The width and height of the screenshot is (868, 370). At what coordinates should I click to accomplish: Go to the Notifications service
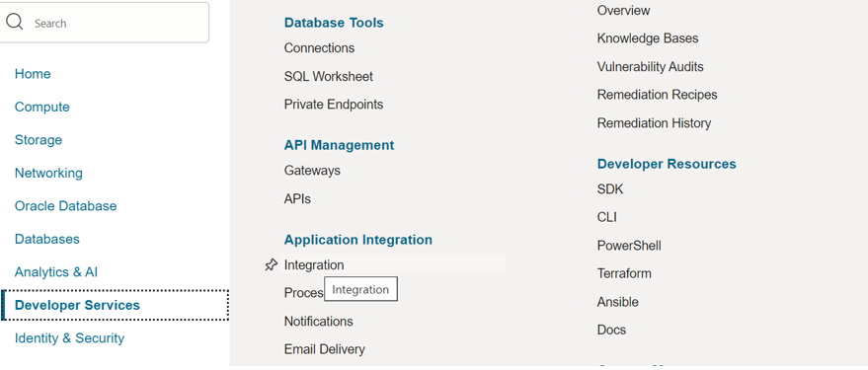coord(318,322)
